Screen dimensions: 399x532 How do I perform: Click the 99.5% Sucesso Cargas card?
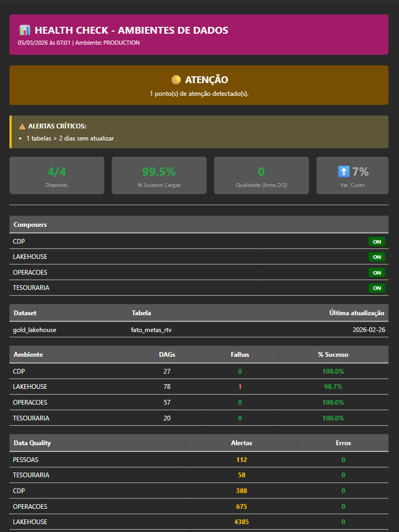[x=159, y=175]
